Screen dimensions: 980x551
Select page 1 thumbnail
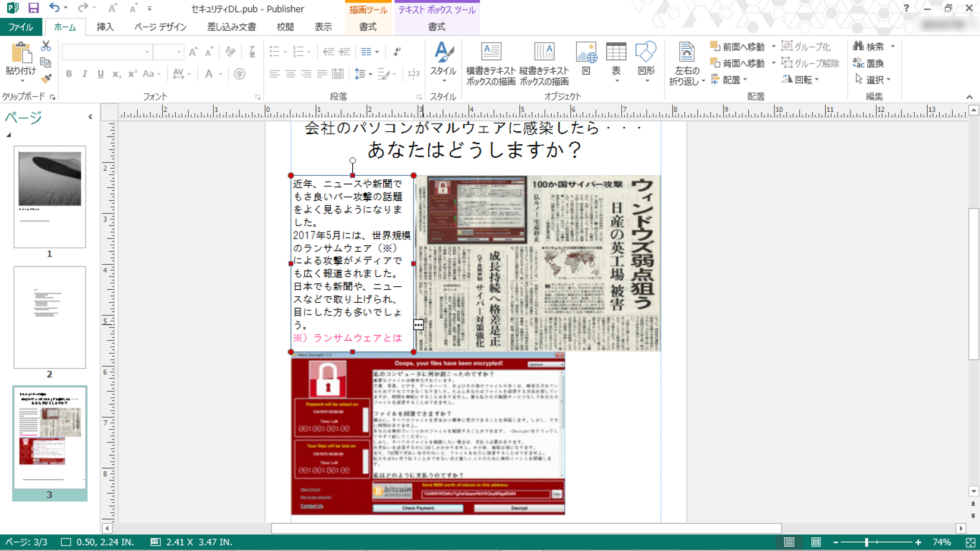(x=50, y=197)
